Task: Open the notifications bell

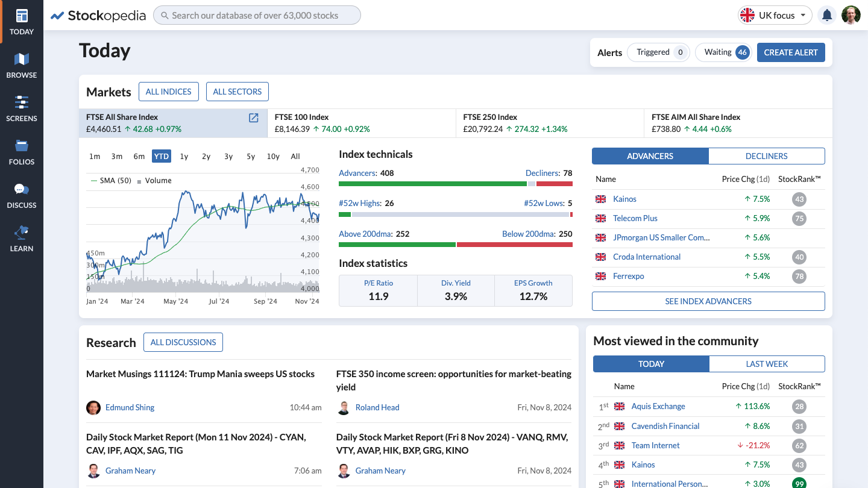Action: click(827, 16)
